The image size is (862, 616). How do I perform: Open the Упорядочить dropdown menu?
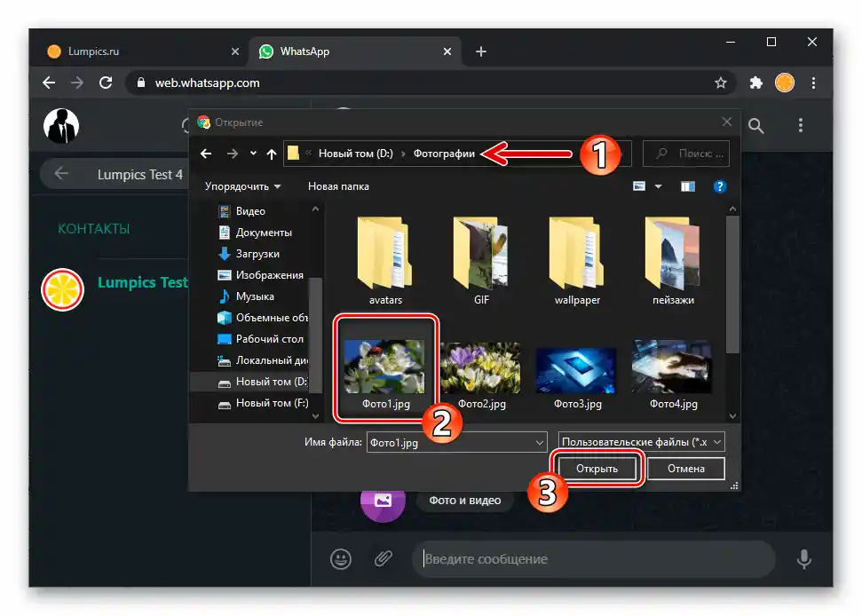tap(242, 186)
